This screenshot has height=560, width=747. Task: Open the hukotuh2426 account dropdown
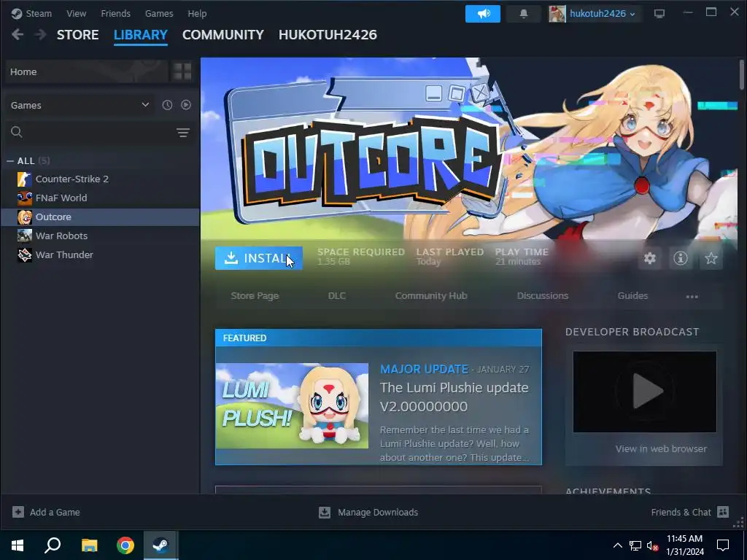point(602,13)
